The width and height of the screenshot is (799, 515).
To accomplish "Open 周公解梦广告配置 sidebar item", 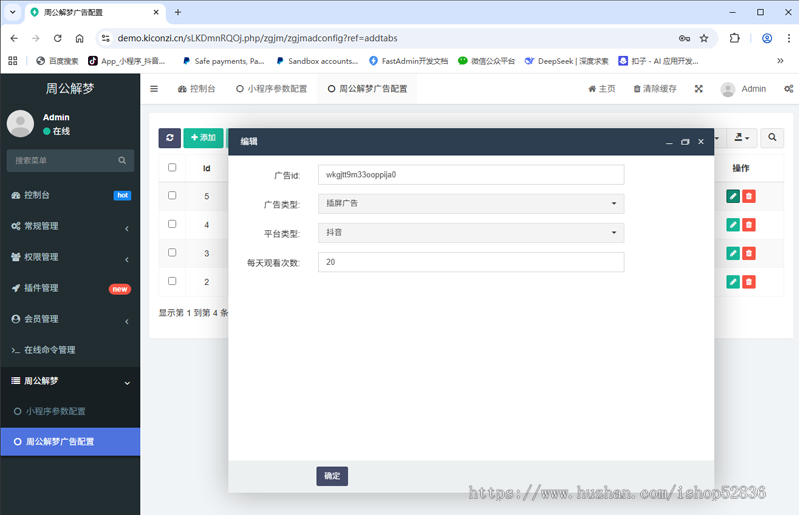I will (70, 442).
